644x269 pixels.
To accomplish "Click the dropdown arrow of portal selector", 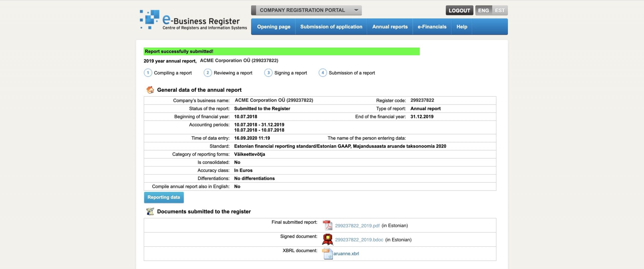I will pos(356,10).
